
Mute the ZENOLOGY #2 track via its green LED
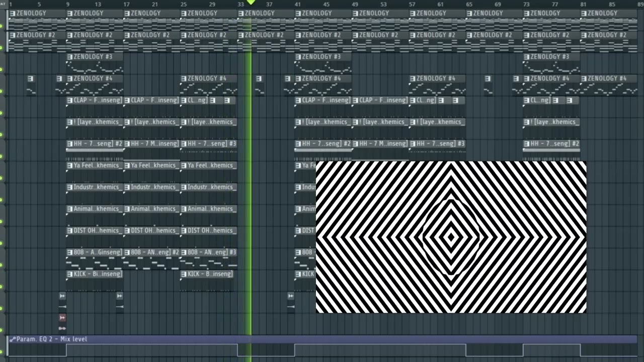pos(2,48)
